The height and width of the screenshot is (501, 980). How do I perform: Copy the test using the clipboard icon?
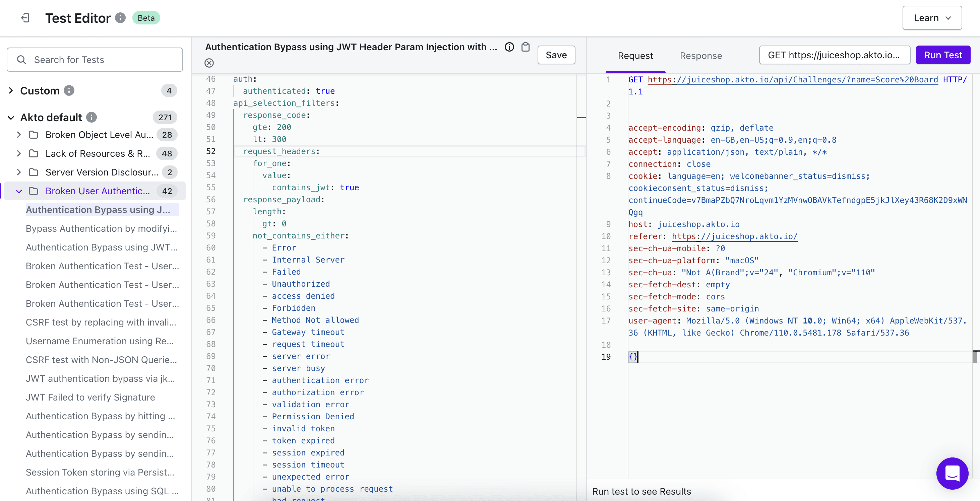(x=526, y=47)
